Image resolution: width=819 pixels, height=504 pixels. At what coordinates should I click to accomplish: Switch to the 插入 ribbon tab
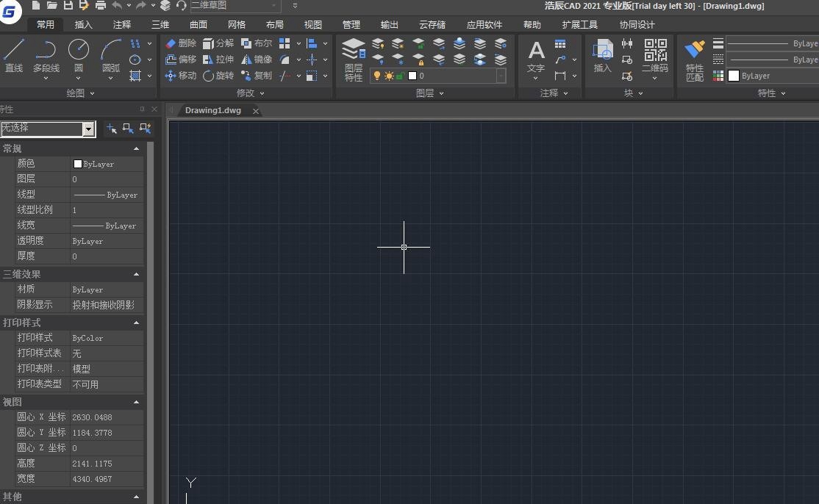[83, 24]
